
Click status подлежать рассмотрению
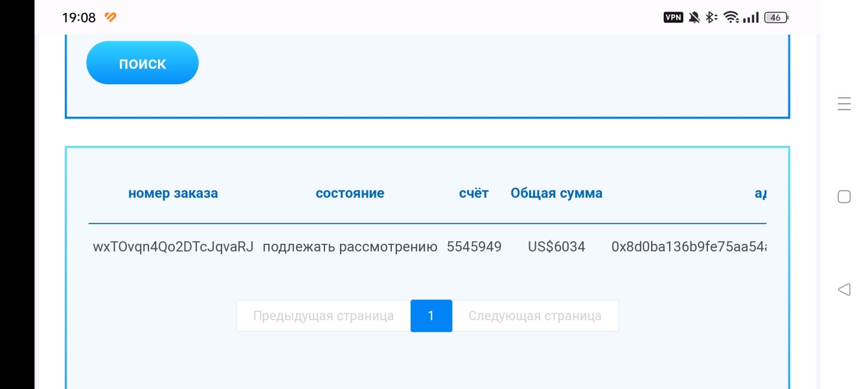click(x=350, y=247)
